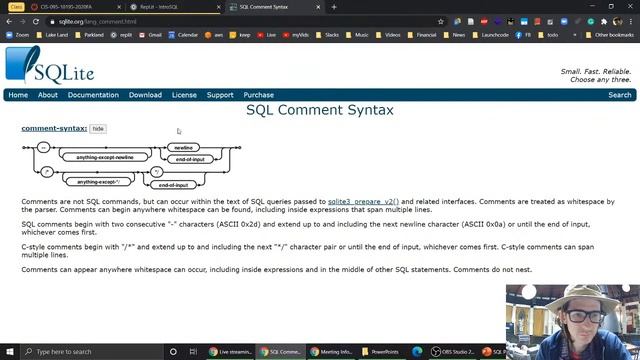Go back using the browser back arrow
The width and height of the screenshot is (640, 360).
coord(9,22)
